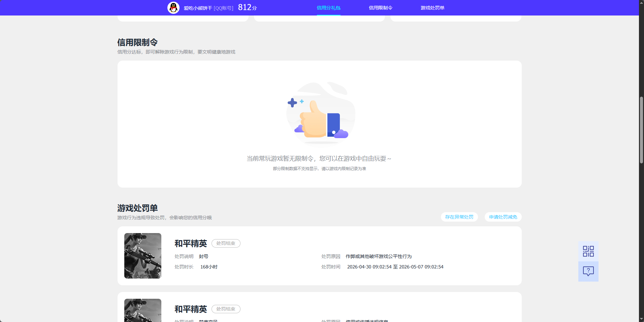Click the 游戏处罚单 section heading

(137, 208)
